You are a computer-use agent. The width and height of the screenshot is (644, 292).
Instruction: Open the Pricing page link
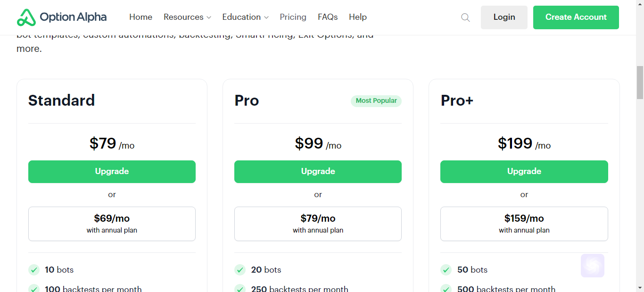293,17
